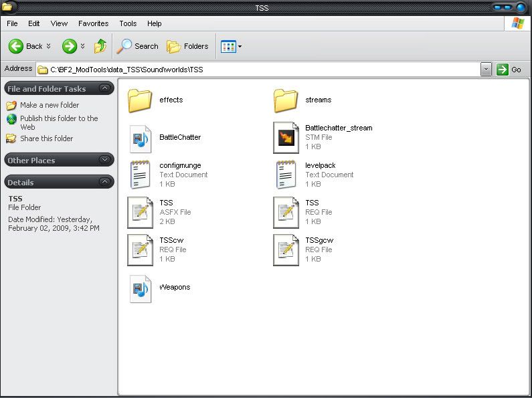Select the levelpack text document icon
This screenshot has width=532, height=398.
[x=286, y=175]
